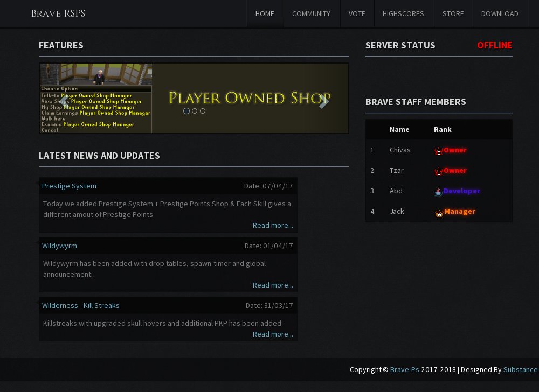
Task: Open the Community menu
Action: pyautogui.click(x=311, y=14)
